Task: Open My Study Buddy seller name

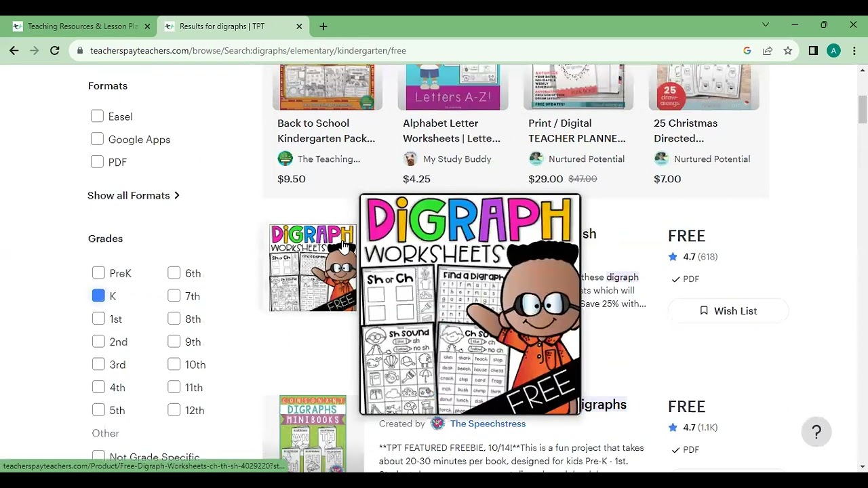Action: pos(457,159)
